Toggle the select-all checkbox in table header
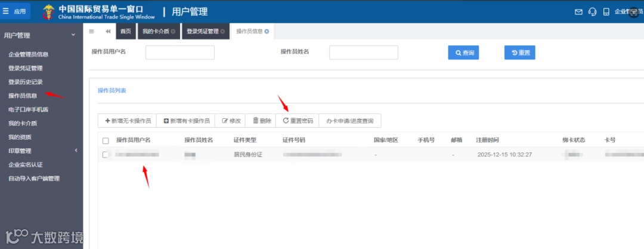644x249 pixels. pyautogui.click(x=106, y=141)
